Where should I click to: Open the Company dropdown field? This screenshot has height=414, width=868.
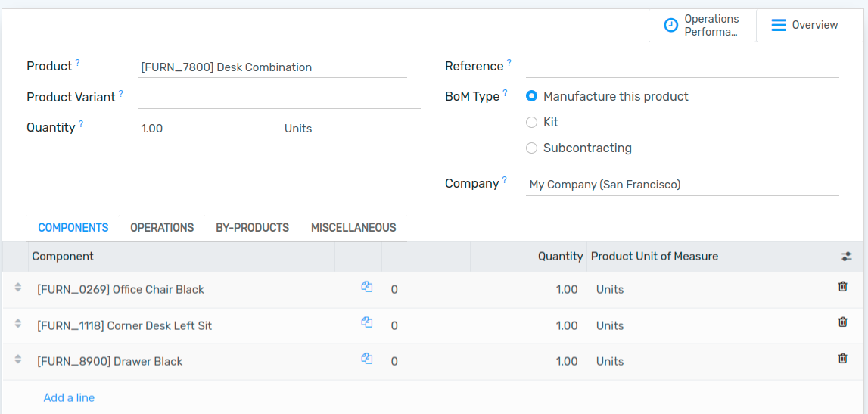(x=682, y=185)
